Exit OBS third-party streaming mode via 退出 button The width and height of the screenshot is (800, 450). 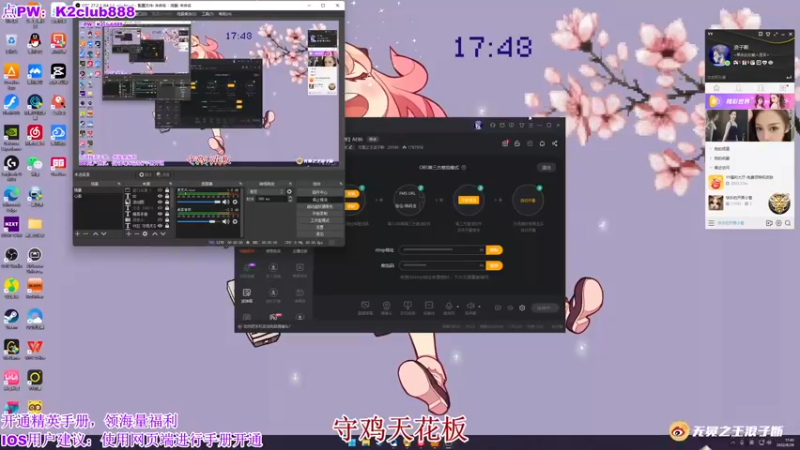pyautogui.click(x=546, y=167)
